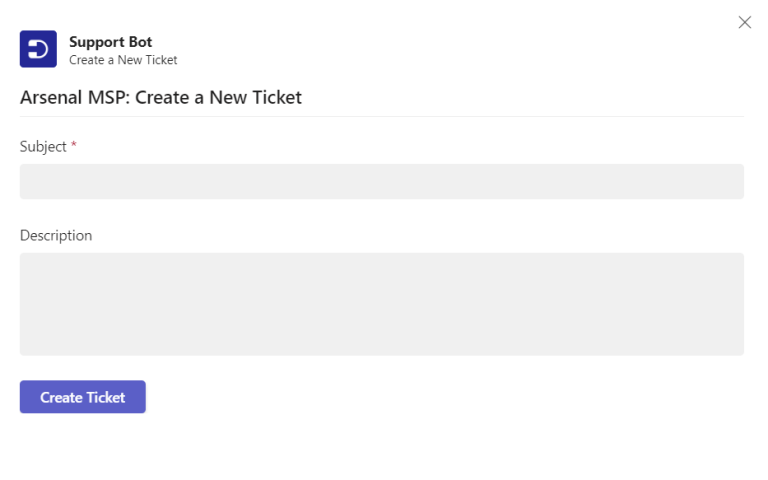This screenshot has height=480, width=768.
Task: Click inside the Subject input field
Action: click(381, 182)
